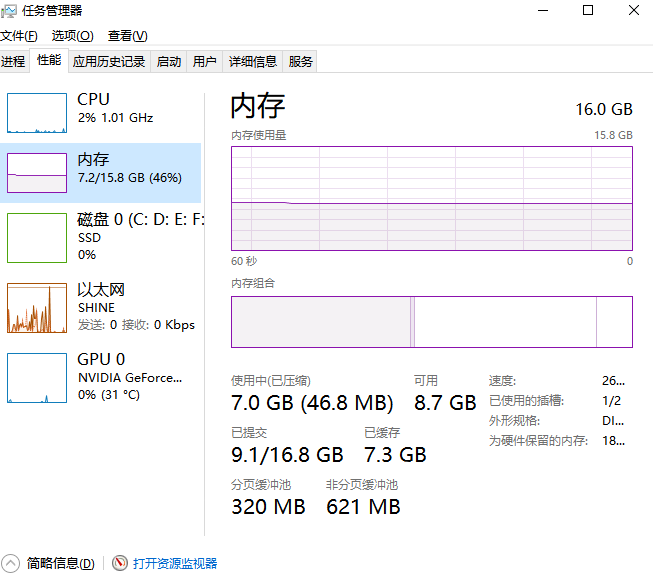
Task: Select the Memory mini graph thumbnail
Action: coord(37,172)
